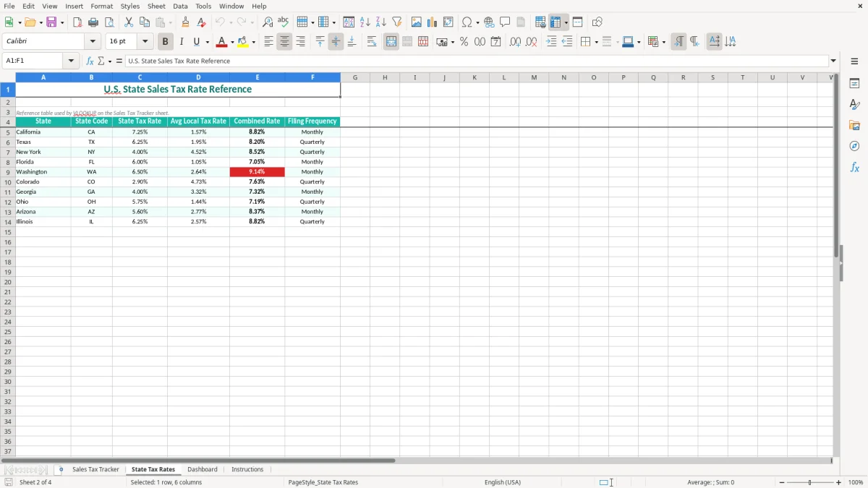Toggle Italic formatting
868x488 pixels.
click(x=182, y=42)
